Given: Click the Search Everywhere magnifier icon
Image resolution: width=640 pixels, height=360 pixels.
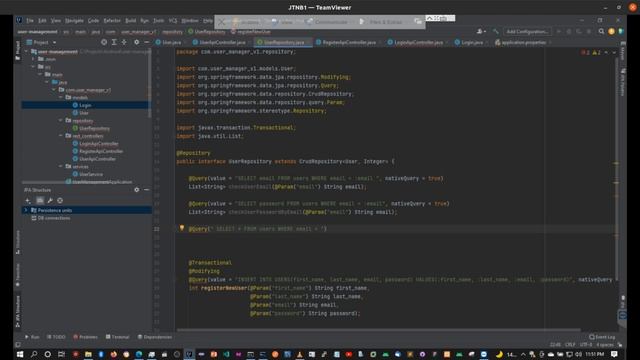Looking at the screenshot, I should point(601,31).
